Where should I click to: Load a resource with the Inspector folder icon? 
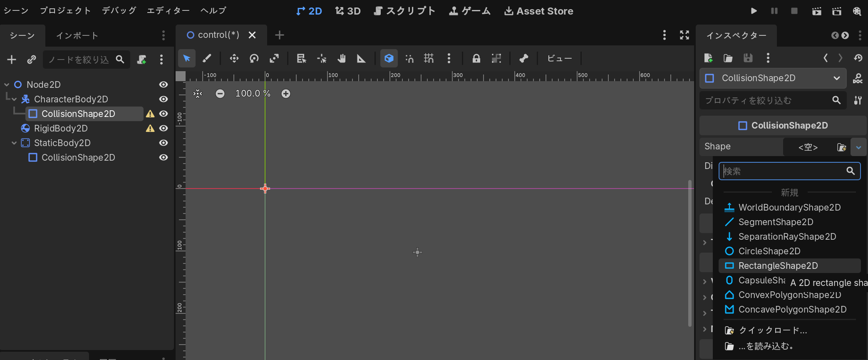[728, 58]
